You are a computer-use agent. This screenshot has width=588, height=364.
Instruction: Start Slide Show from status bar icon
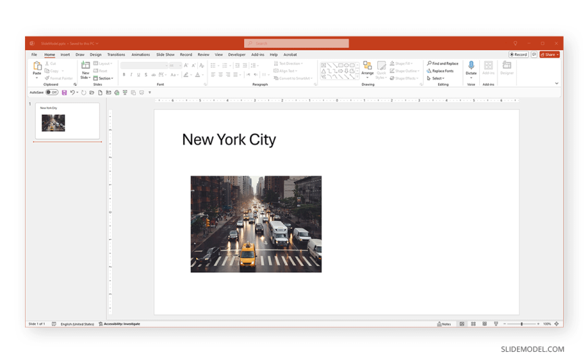[x=496, y=324]
